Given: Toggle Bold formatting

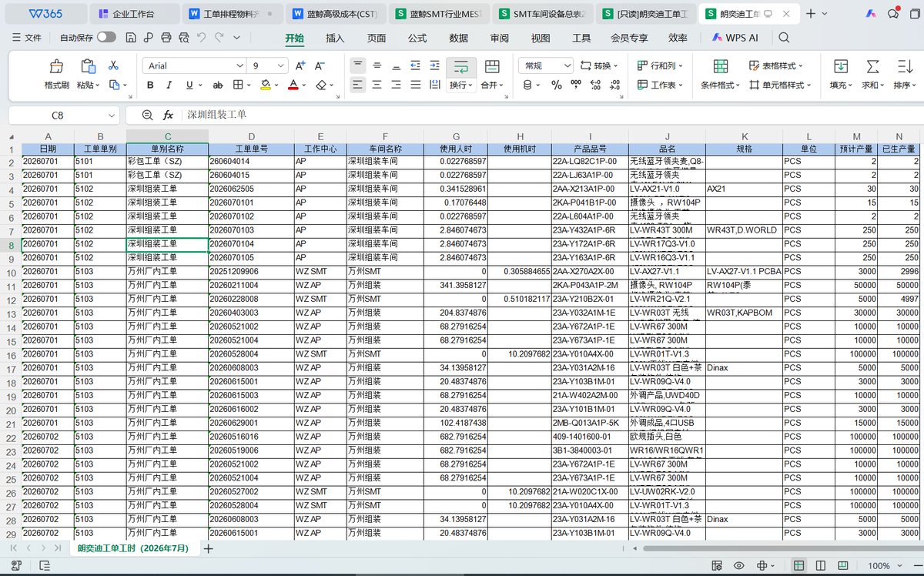Looking at the screenshot, I should point(150,85).
